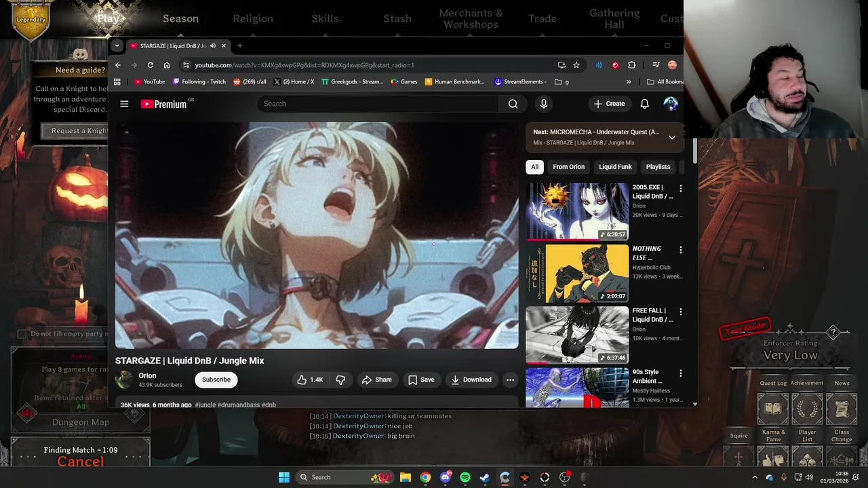
Task: Open the Enforcer Rating help icon
Action: coord(833,332)
